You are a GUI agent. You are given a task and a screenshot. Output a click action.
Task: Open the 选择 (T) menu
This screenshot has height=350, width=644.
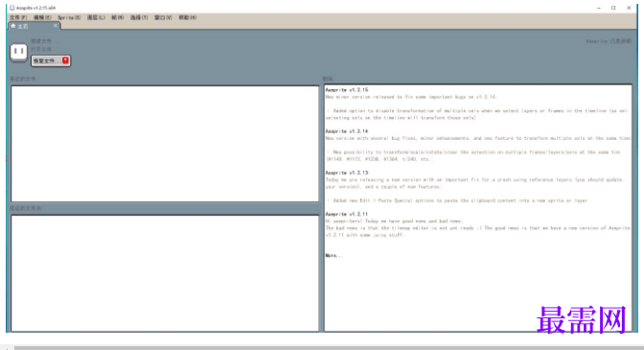tap(139, 17)
